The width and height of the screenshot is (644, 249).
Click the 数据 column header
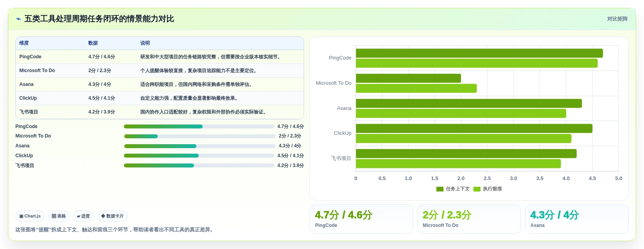93,43
